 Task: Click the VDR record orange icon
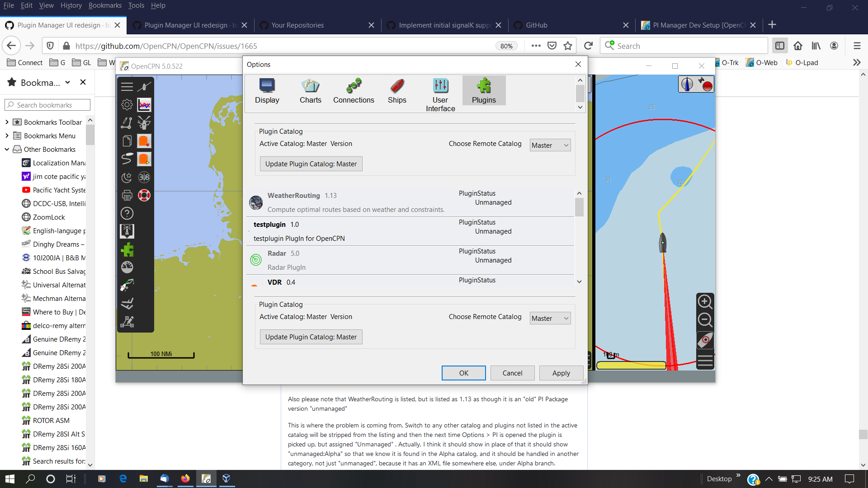click(144, 141)
